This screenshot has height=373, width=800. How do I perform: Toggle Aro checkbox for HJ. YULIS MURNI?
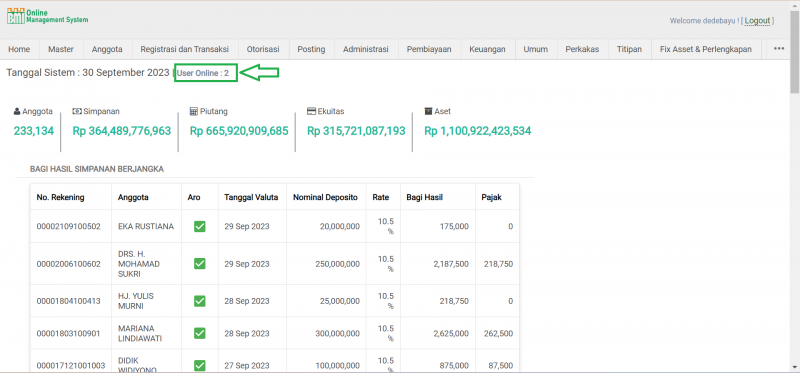[199, 301]
